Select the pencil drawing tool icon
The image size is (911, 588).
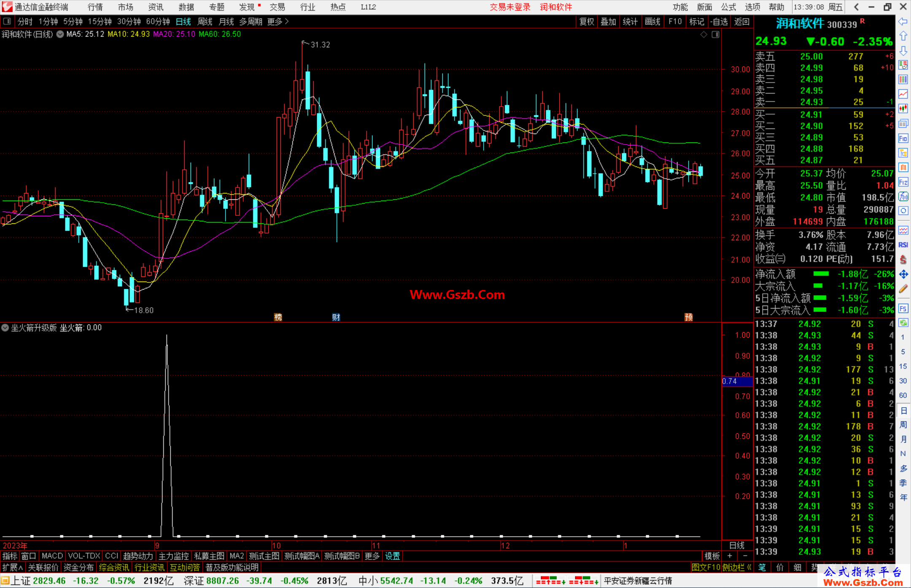(x=903, y=289)
